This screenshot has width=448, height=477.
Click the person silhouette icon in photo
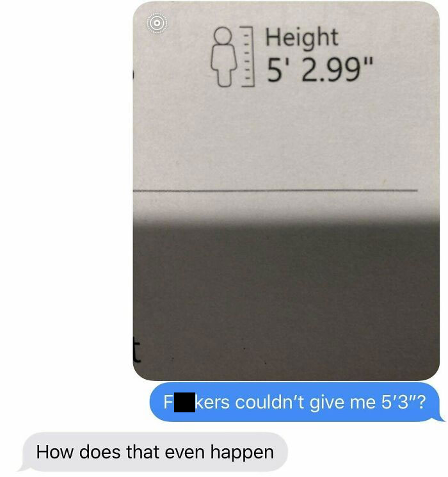click(x=224, y=57)
